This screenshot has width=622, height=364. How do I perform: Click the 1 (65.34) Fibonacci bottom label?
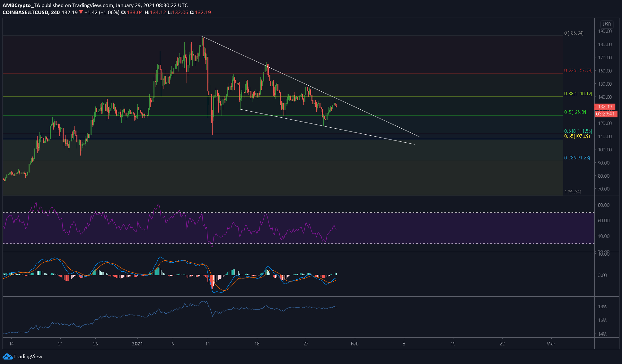[x=573, y=192]
